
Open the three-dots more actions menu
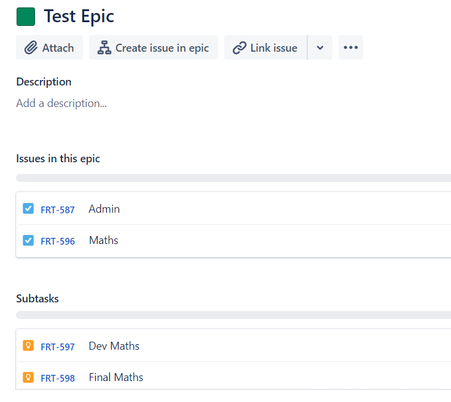(351, 47)
